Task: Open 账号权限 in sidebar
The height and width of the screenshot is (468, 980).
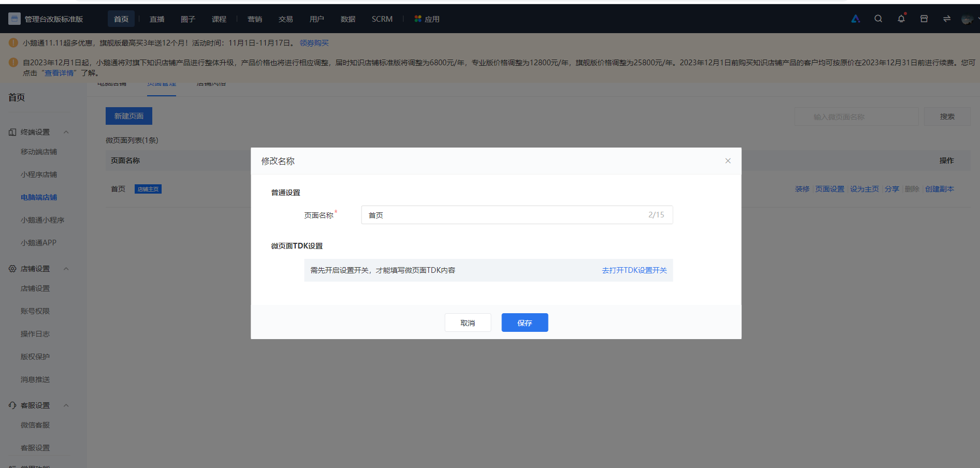Action: [35, 311]
